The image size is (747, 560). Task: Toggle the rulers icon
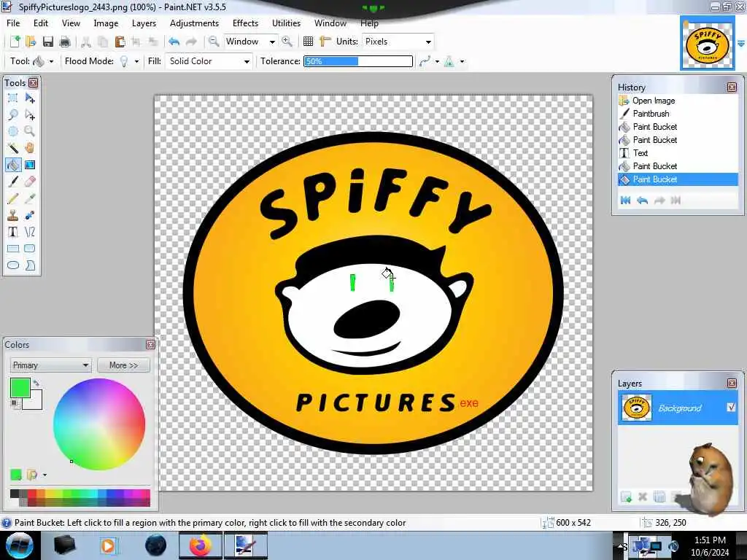tap(325, 42)
